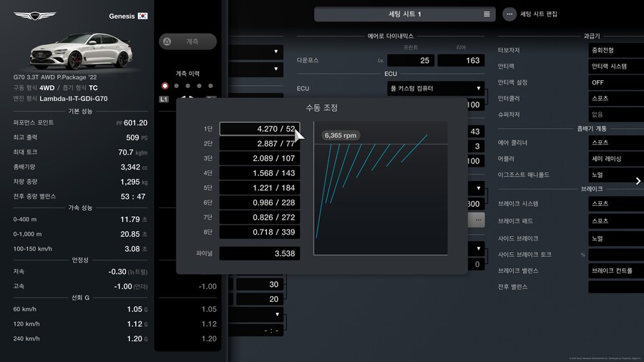The image size is (644, 362).
Task: Click the right arrow to next page
Action: (x=638, y=181)
